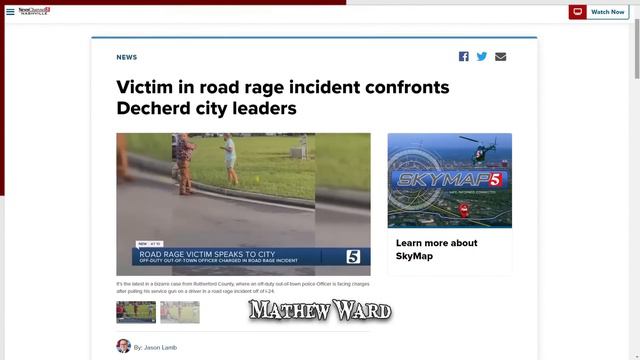Screen dimensions: 640x360
Task: Click the red TV icon beside Watch Now
Action: pyautogui.click(x=578, y=12)
